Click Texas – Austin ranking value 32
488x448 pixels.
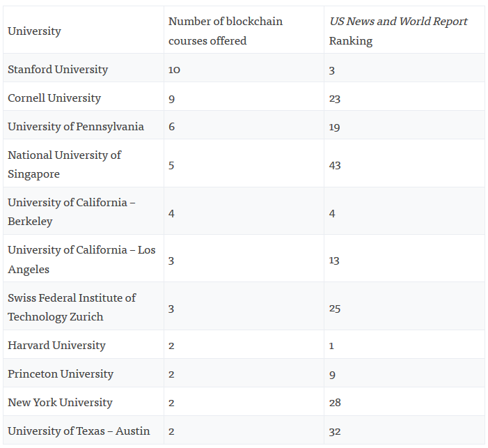click(x=335, y=432)
